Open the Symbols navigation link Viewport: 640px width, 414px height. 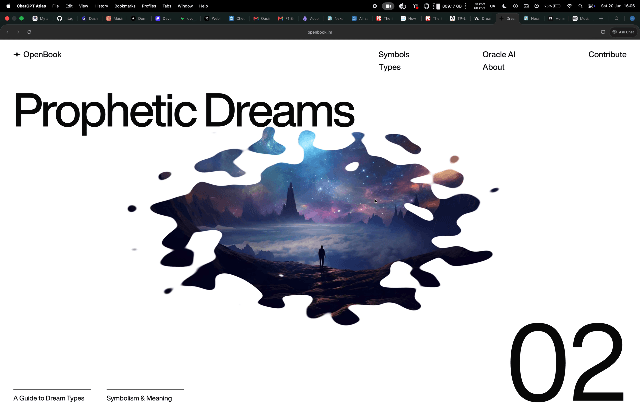click(x=393, y=54)
